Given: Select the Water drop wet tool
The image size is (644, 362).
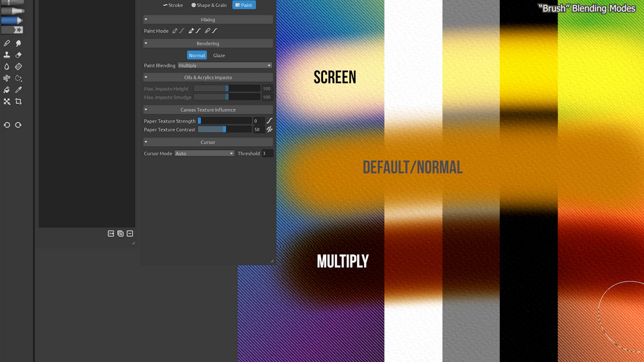Looking at the screenshot, I should tap(6, 67).
